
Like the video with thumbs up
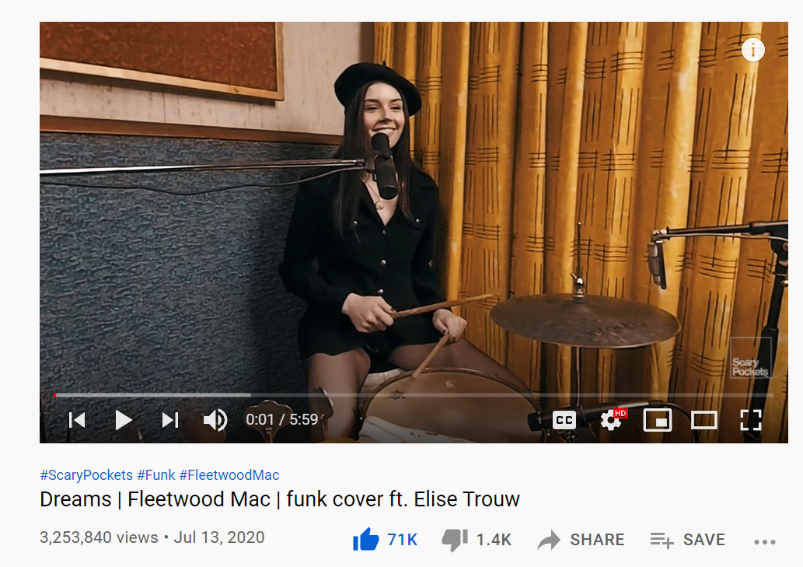tap(385, 539)
